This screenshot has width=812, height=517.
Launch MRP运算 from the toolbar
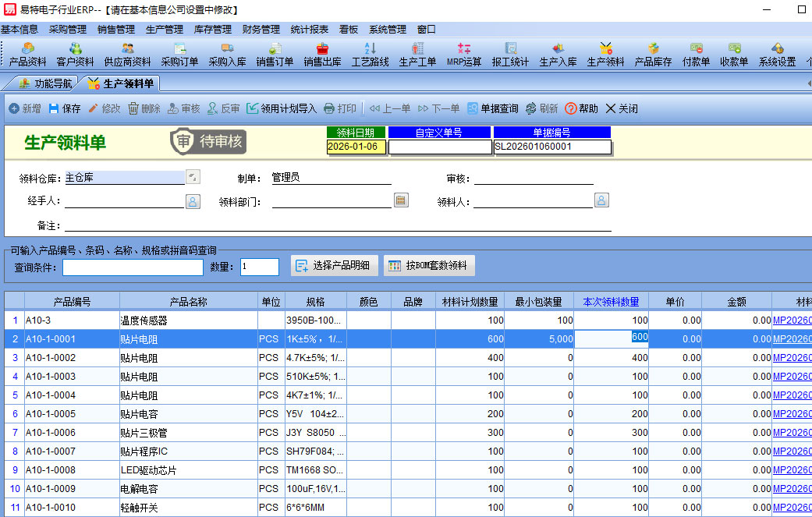pos(463,54)
